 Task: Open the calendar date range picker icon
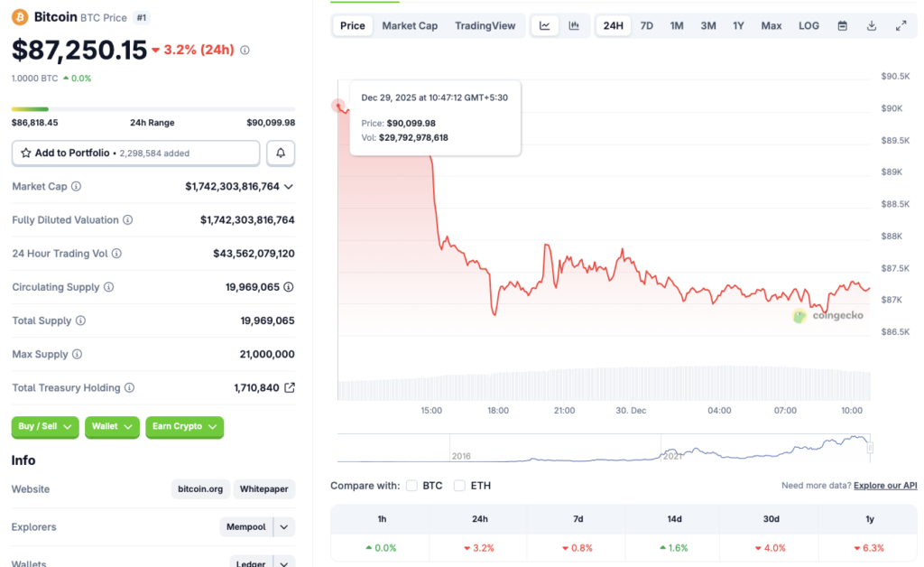[842, 25]
